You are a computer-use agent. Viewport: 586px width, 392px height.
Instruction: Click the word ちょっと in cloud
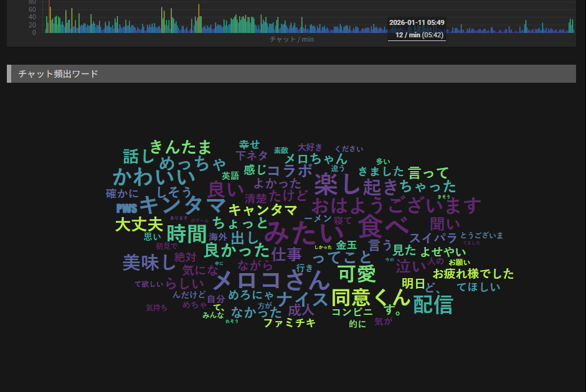tap(240, 223)
